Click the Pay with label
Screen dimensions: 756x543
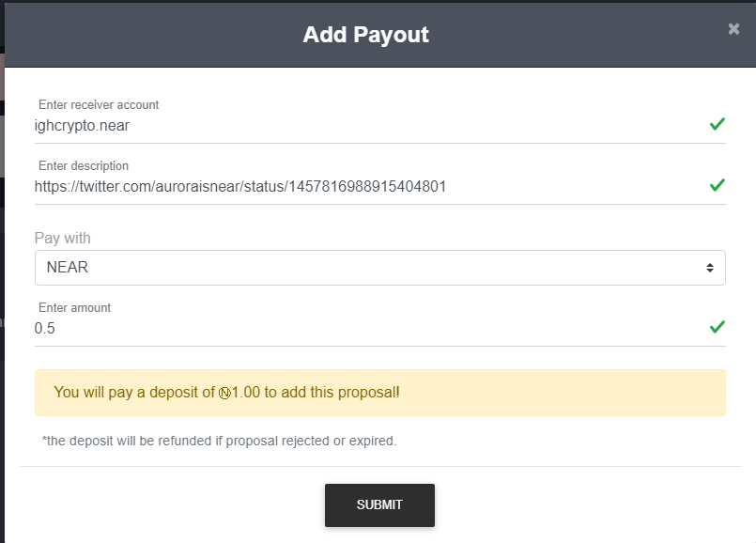click(63, 238)
